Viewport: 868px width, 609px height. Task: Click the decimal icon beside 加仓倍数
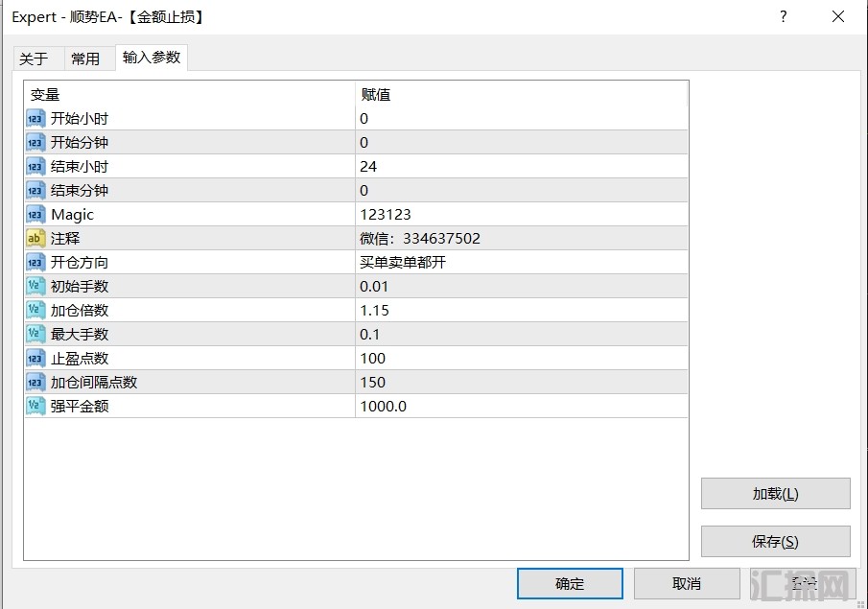35,311
